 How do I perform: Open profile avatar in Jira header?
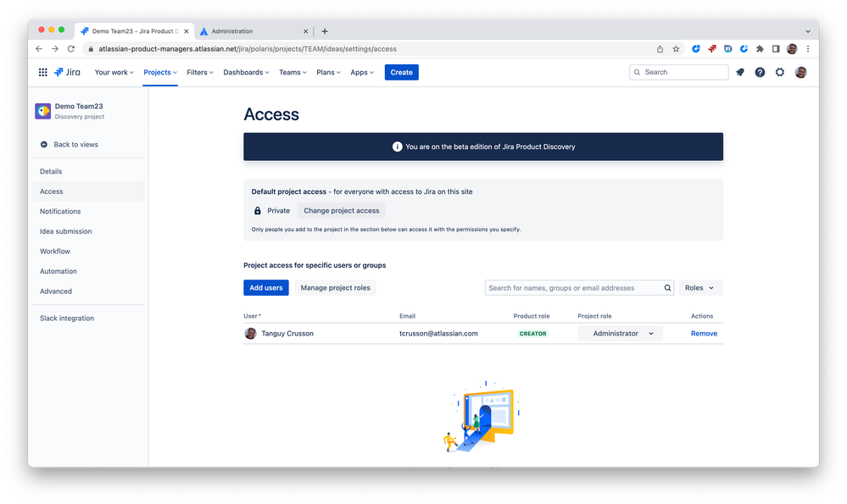801,72
